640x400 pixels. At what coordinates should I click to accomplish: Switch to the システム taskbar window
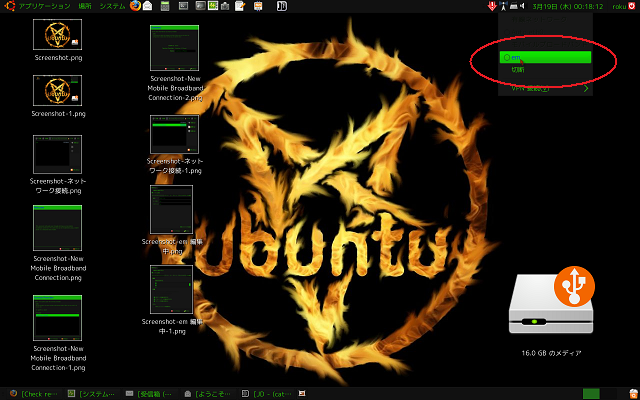click(92, 394)
